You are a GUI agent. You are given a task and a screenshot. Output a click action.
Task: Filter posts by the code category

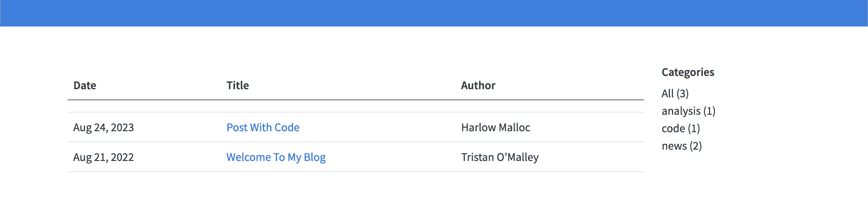click(680, 129)
